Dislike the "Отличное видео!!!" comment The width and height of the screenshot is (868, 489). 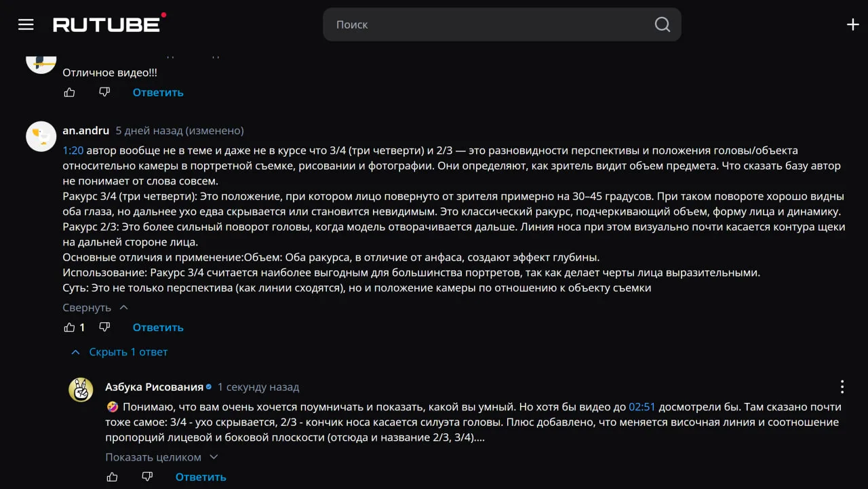104,92
